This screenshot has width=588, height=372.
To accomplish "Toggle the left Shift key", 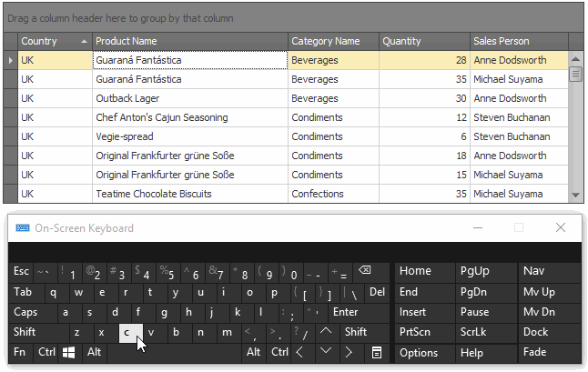I will tap(35, 332).
